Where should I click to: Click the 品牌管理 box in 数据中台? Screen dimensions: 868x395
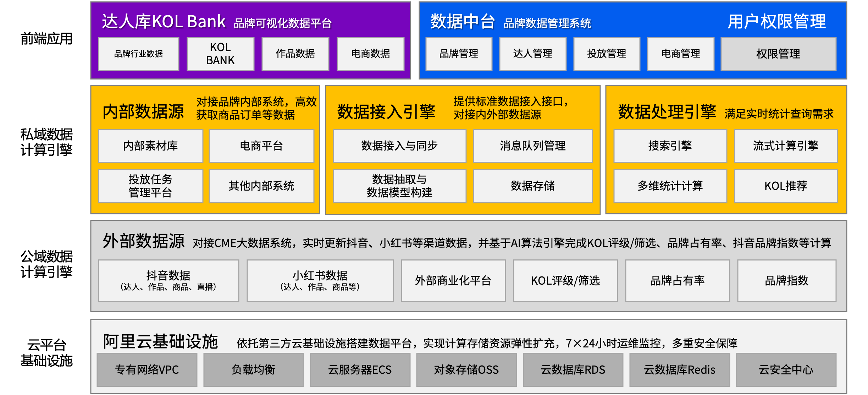click(x=459, y=54)
